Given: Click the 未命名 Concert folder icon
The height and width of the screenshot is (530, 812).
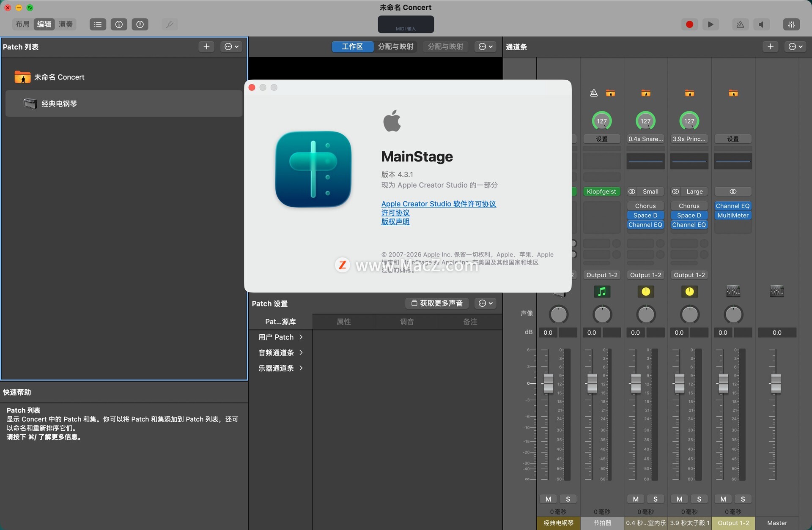Looking at the screenshot, I should coord(22,77).
